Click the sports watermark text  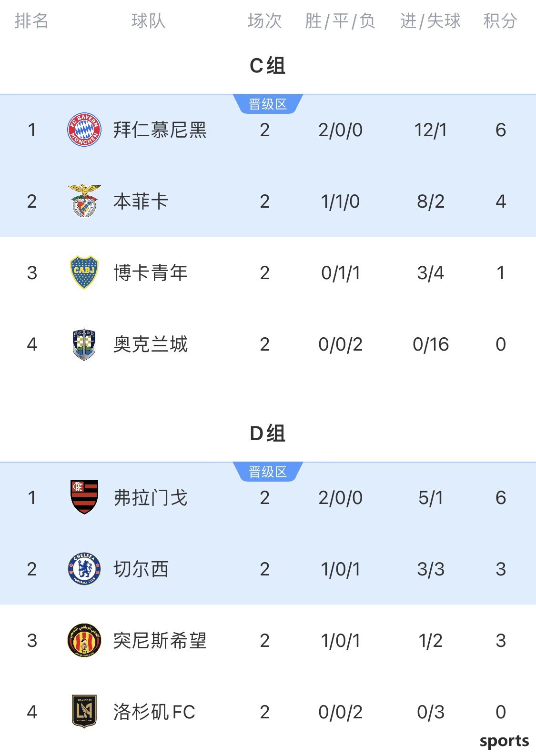[x=504, y=741]
